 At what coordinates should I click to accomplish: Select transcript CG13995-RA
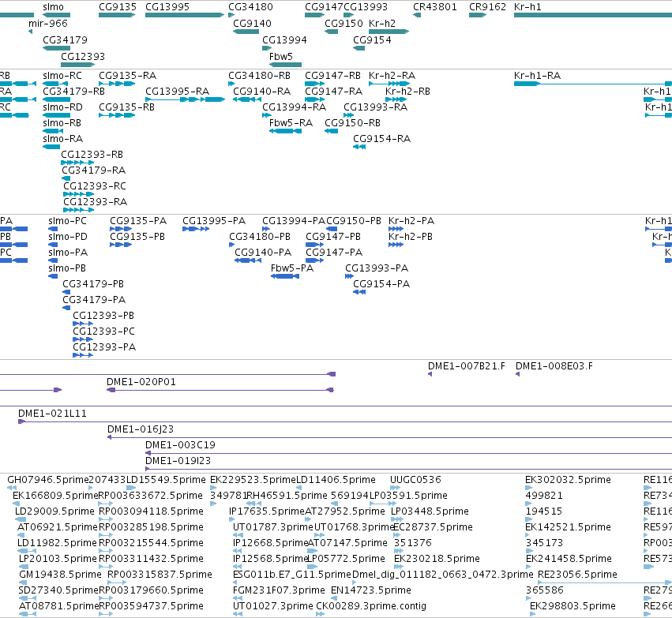(177, 92)
